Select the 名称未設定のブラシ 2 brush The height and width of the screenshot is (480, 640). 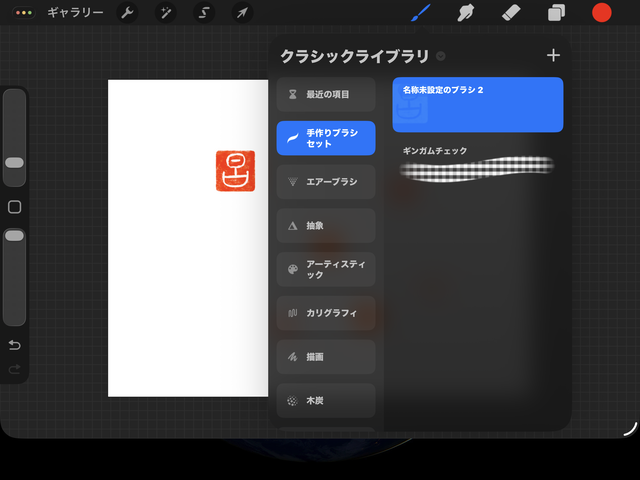(x=478, y=104)
